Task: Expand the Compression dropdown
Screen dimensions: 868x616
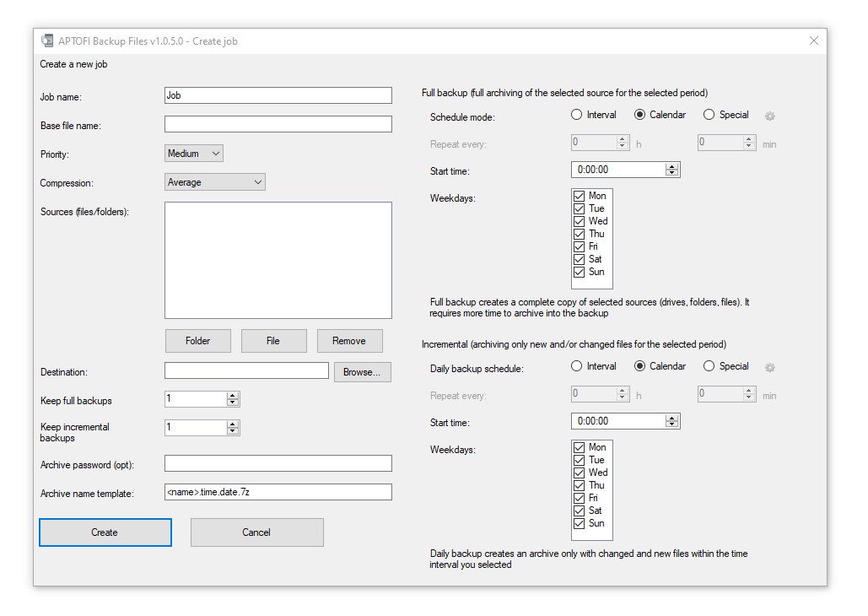Action: (214, 182)
